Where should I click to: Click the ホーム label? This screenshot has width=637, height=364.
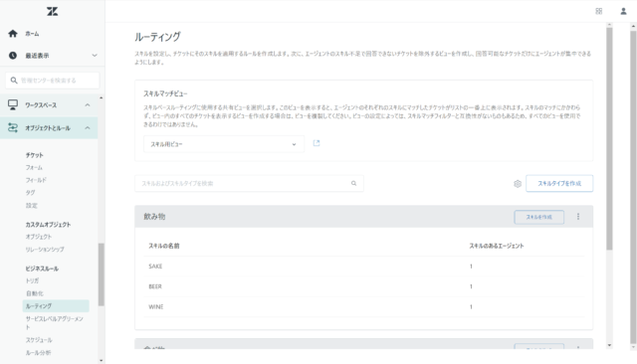pos(32,34)
